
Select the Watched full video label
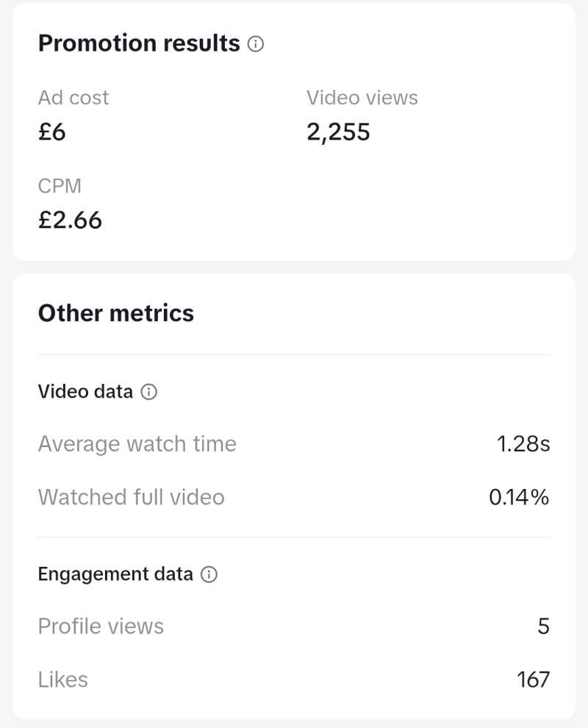click(132, 497)
